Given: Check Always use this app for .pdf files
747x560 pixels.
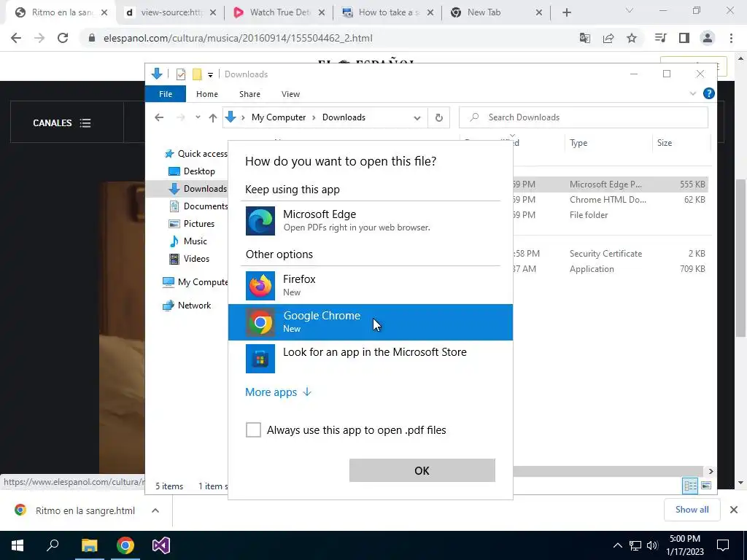Looking at the screenshot, I should coord(253,429).
